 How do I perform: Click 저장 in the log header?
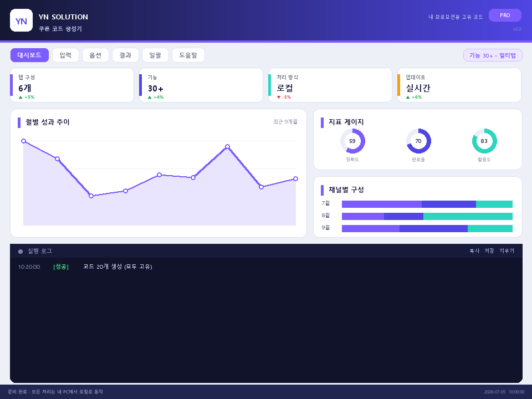[x=489, y=251]
